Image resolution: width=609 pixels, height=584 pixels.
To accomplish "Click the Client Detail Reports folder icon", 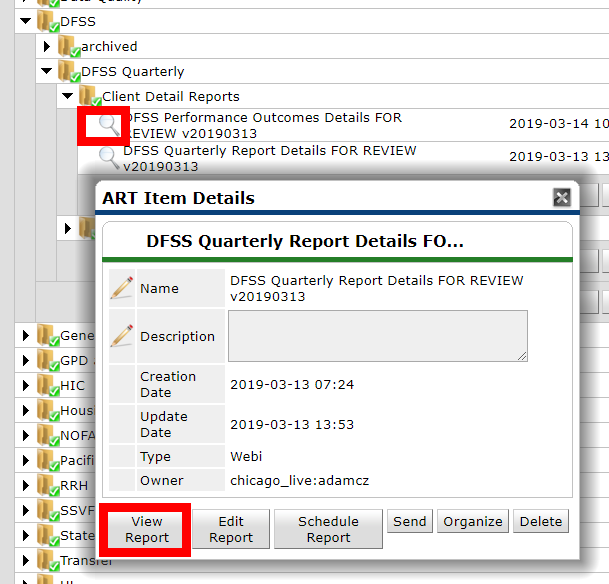I will [90, 96].
